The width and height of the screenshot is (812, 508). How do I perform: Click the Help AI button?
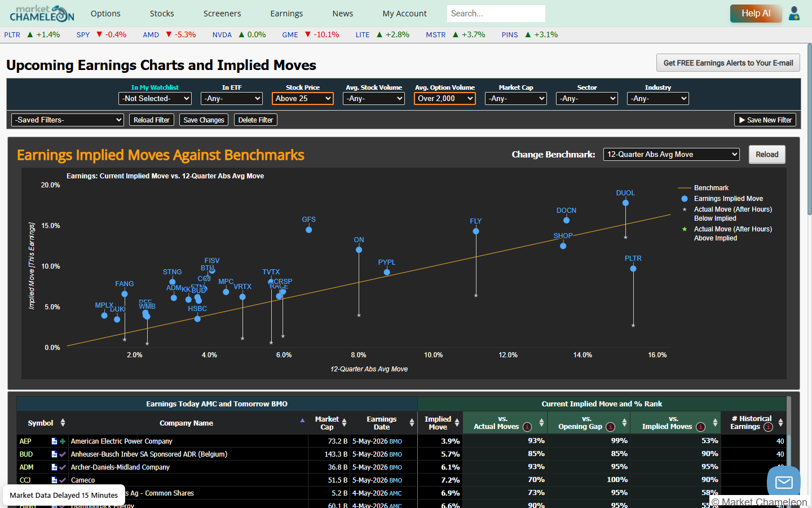click(756, 14)
